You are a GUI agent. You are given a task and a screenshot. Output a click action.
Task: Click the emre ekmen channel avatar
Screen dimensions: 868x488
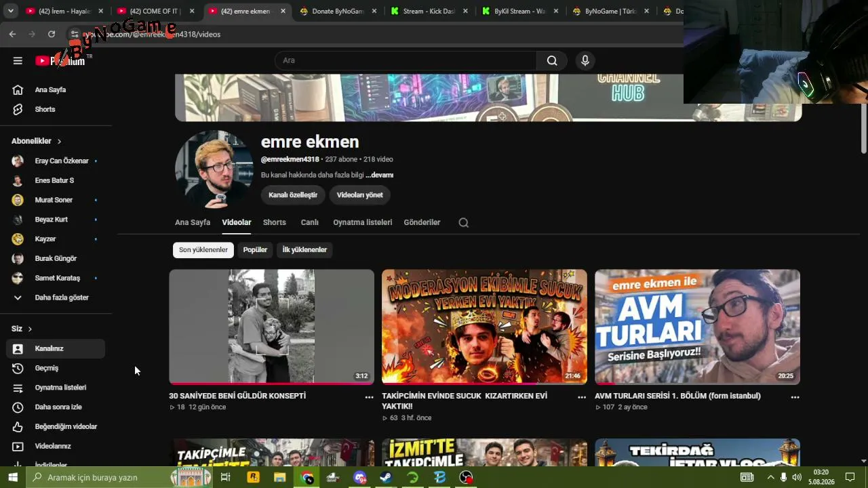pos(214,169)
